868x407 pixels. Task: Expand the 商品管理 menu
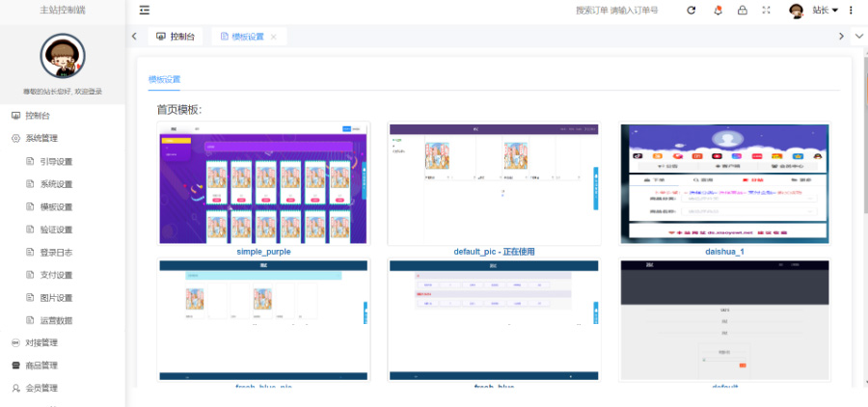[x=41, y=366]
